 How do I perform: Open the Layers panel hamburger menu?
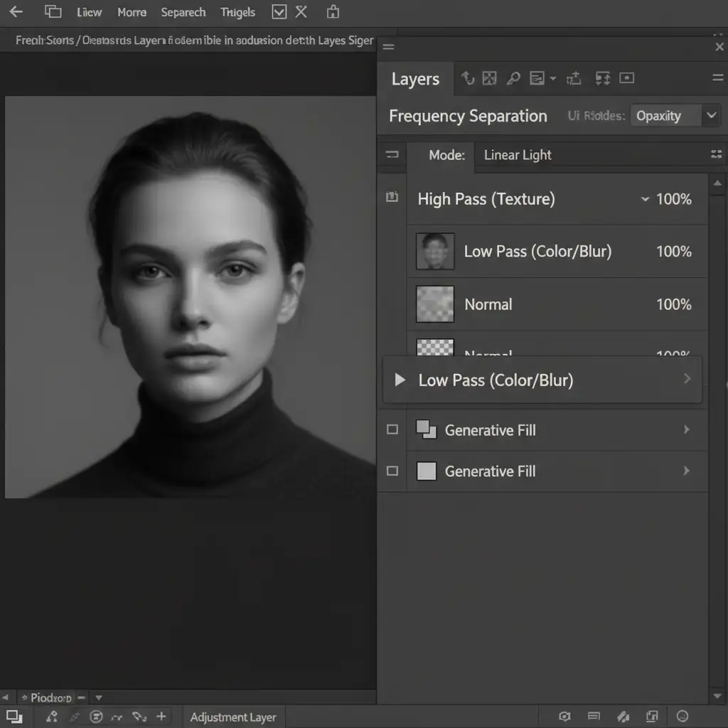(717, 79)
